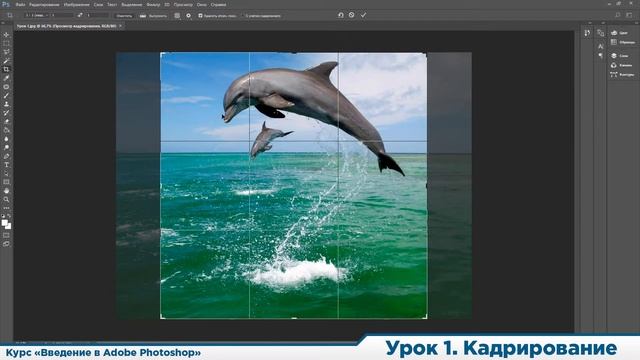Select the Healing Brush tool

click(x=6, y=87)
